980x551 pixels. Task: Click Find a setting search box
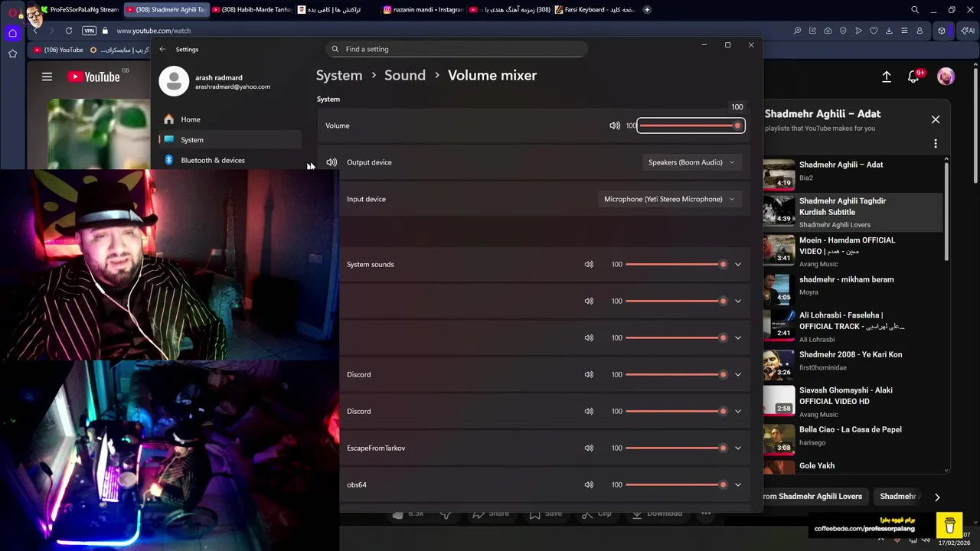click(456, 49)
